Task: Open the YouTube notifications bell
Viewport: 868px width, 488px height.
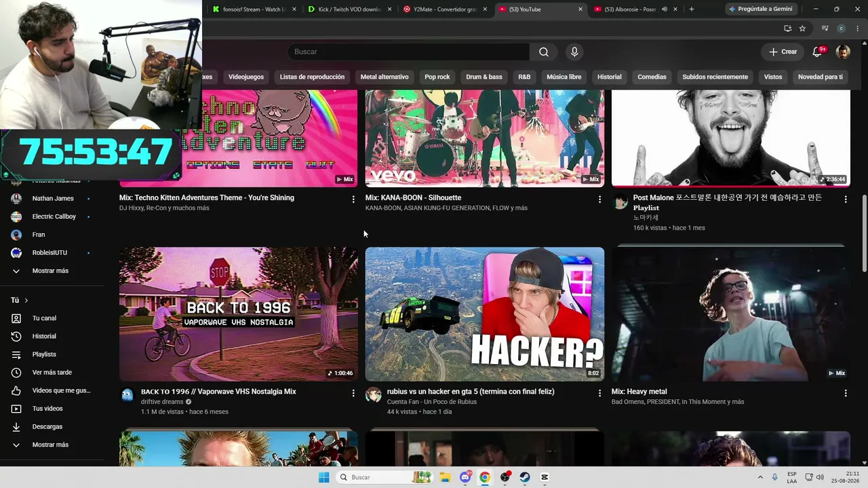Action: (818, 52)
